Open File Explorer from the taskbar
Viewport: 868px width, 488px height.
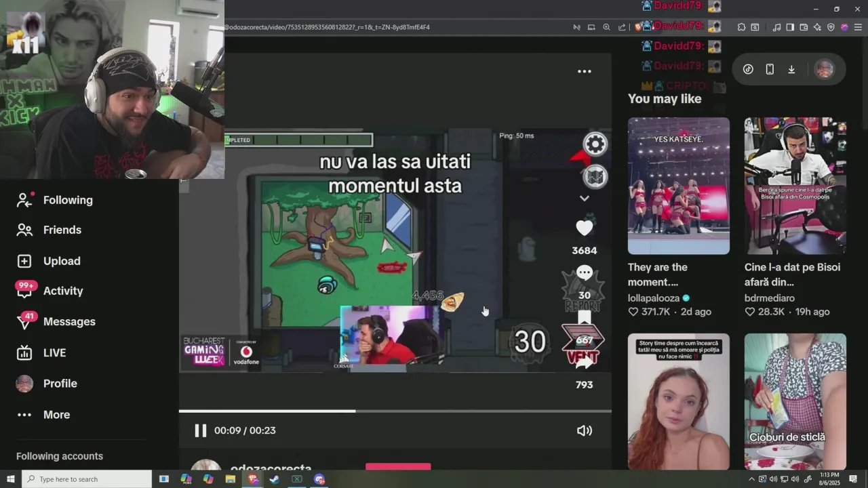tap(230, 479)
